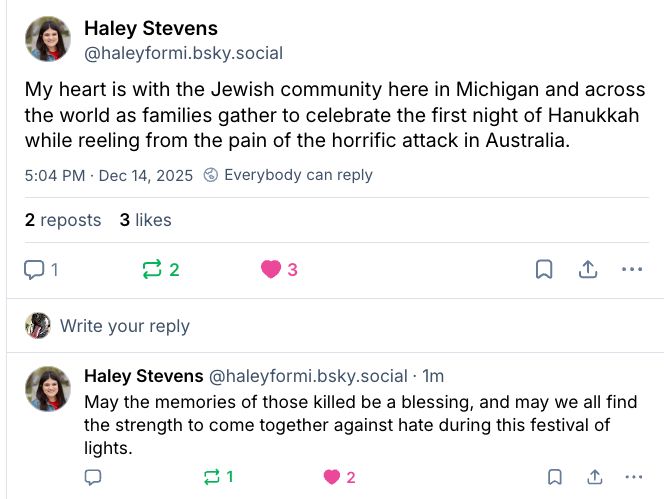View the list of 2 reposts

click(x=63, y=220)
